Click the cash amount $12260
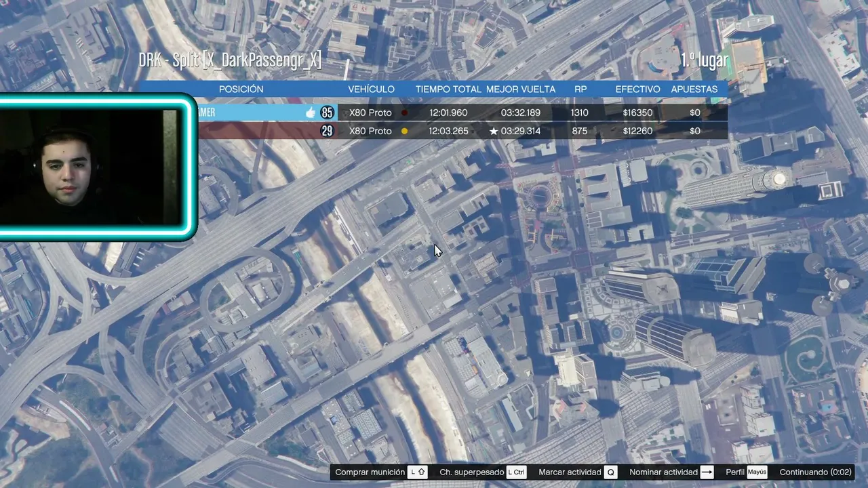Image resolution: width=868 pixels, height=488 pixels. [637, 131]
